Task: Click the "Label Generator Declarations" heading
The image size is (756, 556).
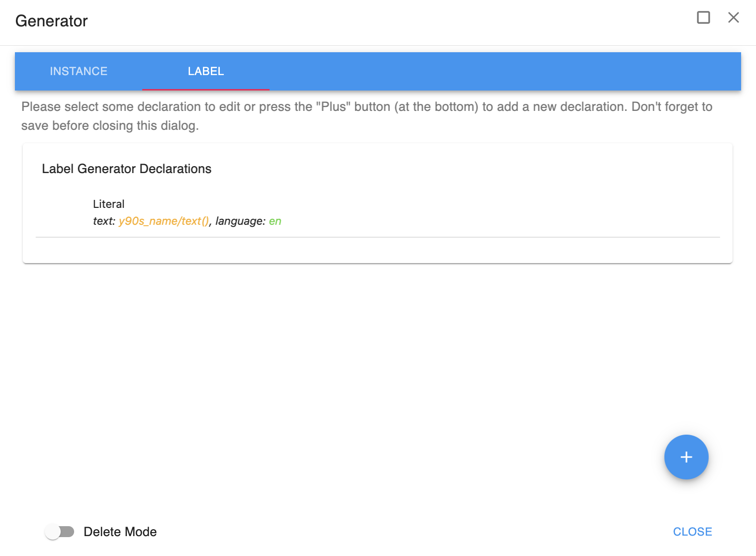Action: click(x=126, y=169)
